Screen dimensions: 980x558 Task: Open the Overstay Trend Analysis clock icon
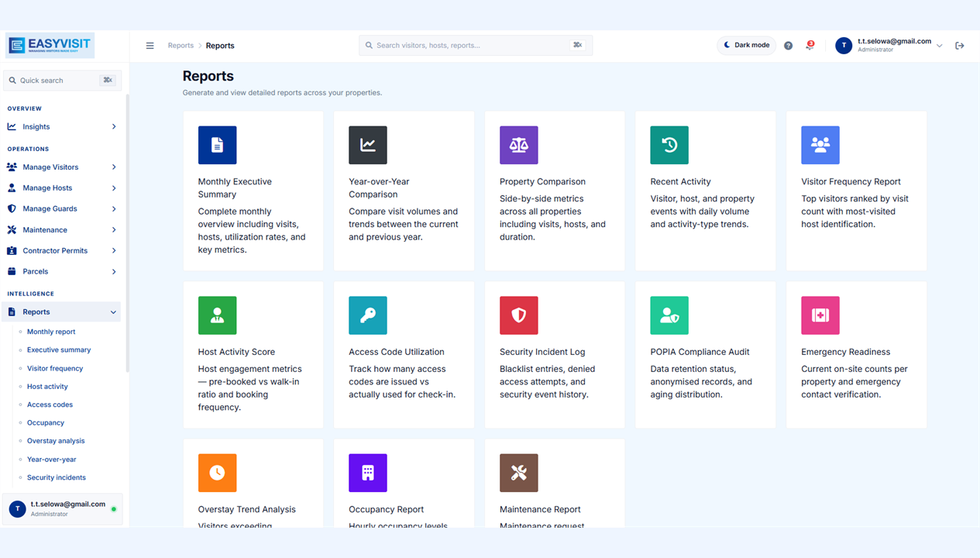point(217,473)
